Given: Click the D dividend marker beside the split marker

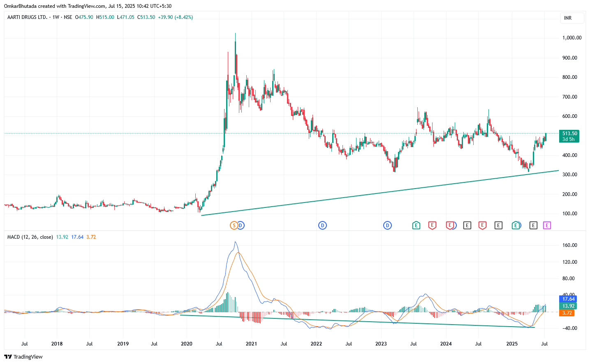Looking at the screenshot, I should click(x=241, y=225).
